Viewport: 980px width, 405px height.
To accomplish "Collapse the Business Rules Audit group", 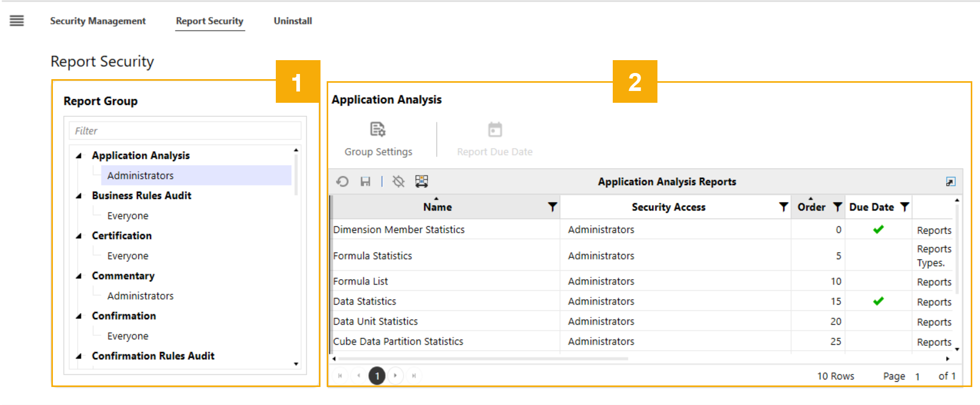I will pos(79,196).
